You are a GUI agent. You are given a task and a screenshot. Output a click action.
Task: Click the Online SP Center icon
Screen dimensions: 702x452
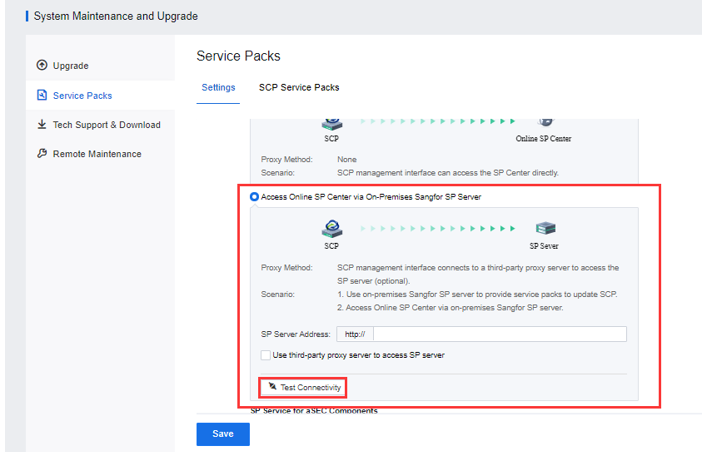pos(545,122)
